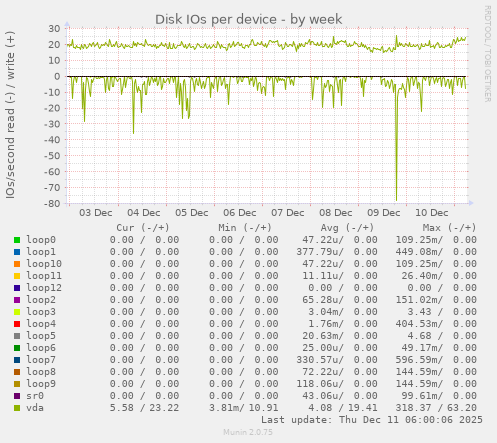This screenshot has height=443, width=497.
Task: Click the 'Min (-/+)' column header
Action: click(245, 228)
